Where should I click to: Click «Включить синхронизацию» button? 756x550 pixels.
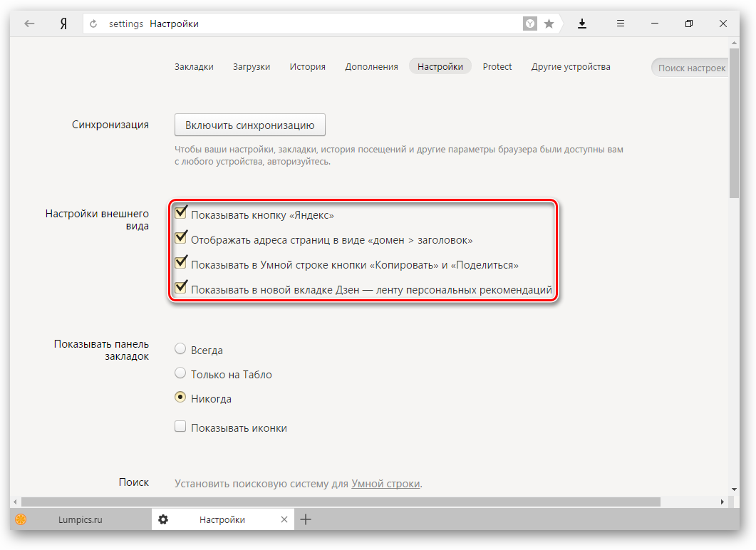pyautogui.click(x=249, y=125)
